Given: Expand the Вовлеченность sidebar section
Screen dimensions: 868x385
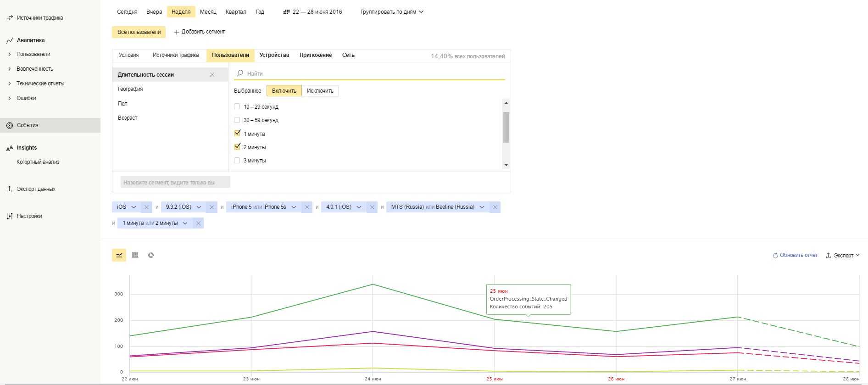Looking at the screenshot, I should [x=35, y=69].
